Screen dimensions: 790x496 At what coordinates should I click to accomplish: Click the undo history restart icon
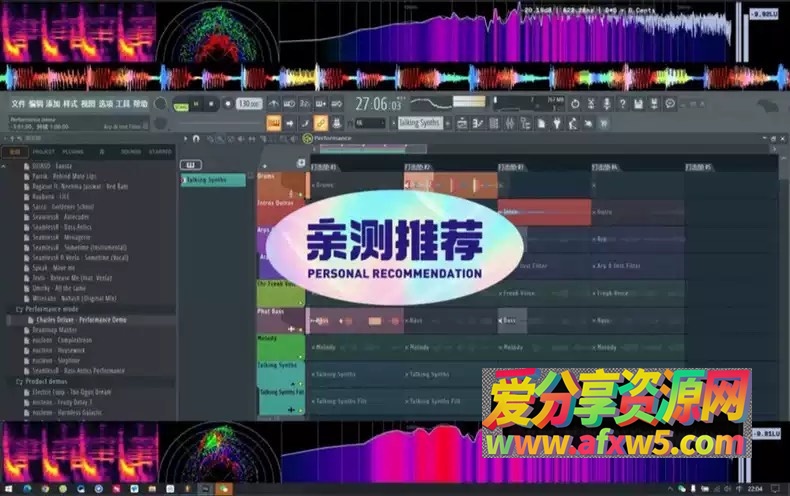(575, 104)
